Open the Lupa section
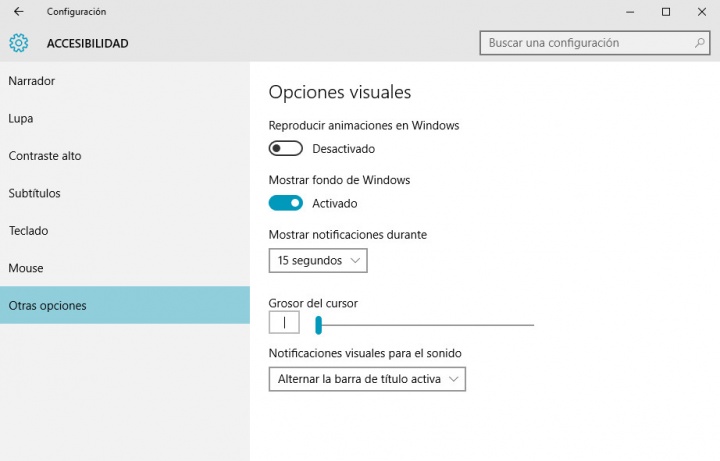 (x=125, y=118)
